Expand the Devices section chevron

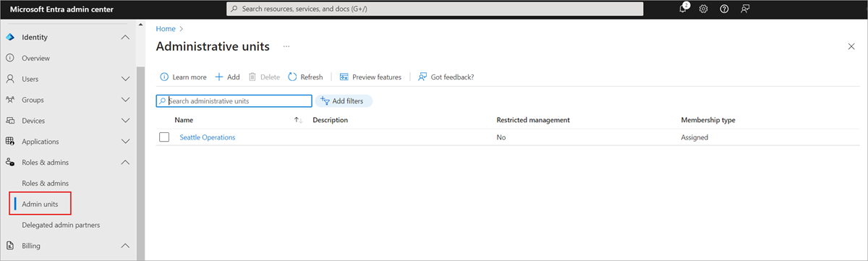[125, 121]
